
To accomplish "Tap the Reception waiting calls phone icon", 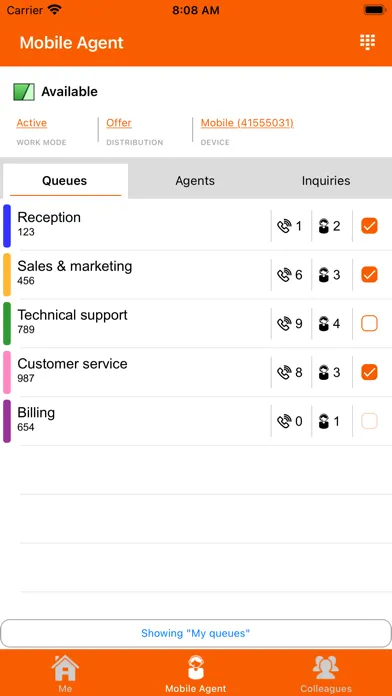I will (x=284, y=226).
